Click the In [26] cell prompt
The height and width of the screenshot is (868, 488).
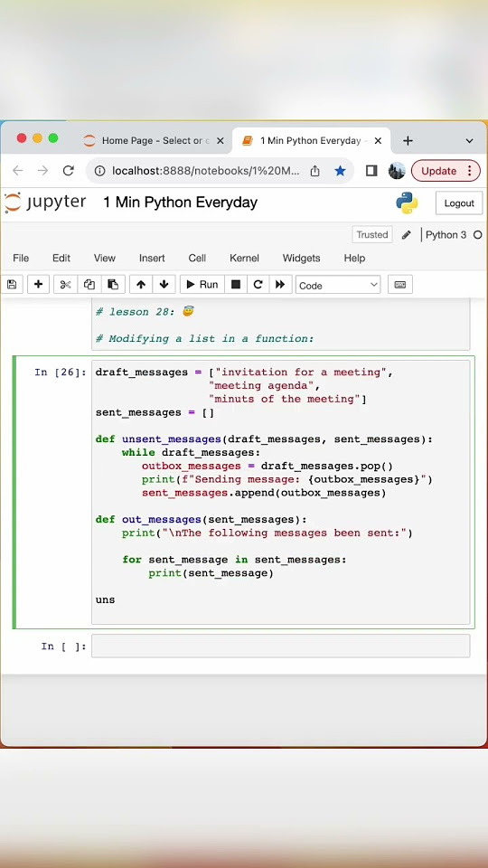click(61, 372)
